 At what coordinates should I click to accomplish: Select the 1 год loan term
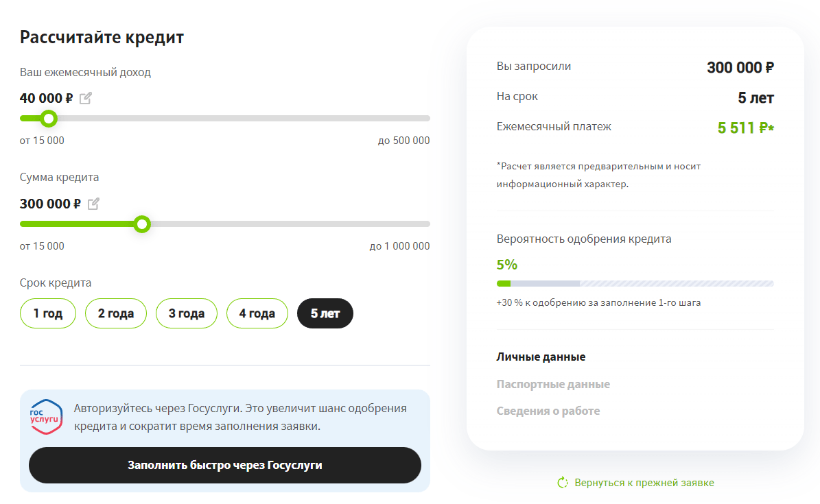pyautogui.click(x=48, y=313)
